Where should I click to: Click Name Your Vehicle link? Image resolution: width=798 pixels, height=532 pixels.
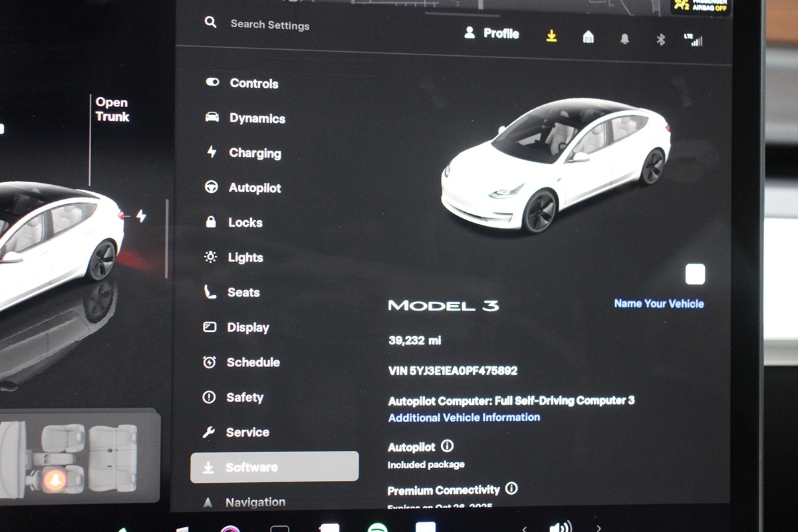658,304
